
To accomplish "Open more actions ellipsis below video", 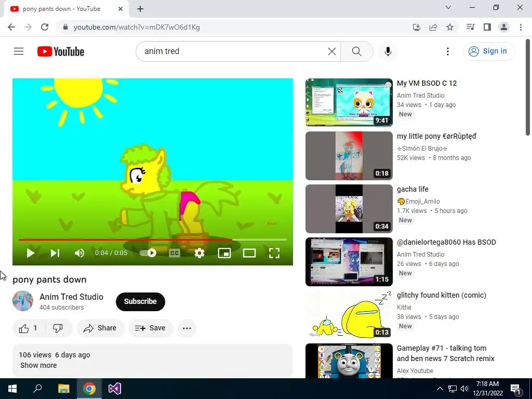I will click(x=187, y=328).
